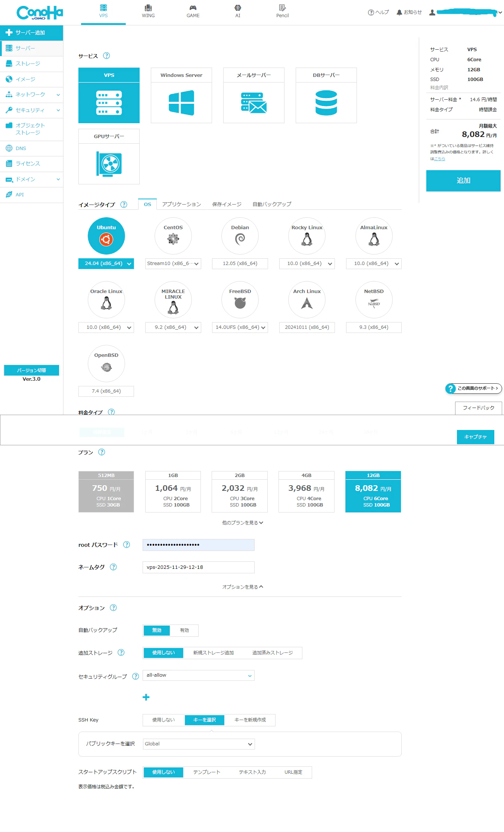Click the help icon next to プラン
Screen dimensions: 504x832
[102, 452]
